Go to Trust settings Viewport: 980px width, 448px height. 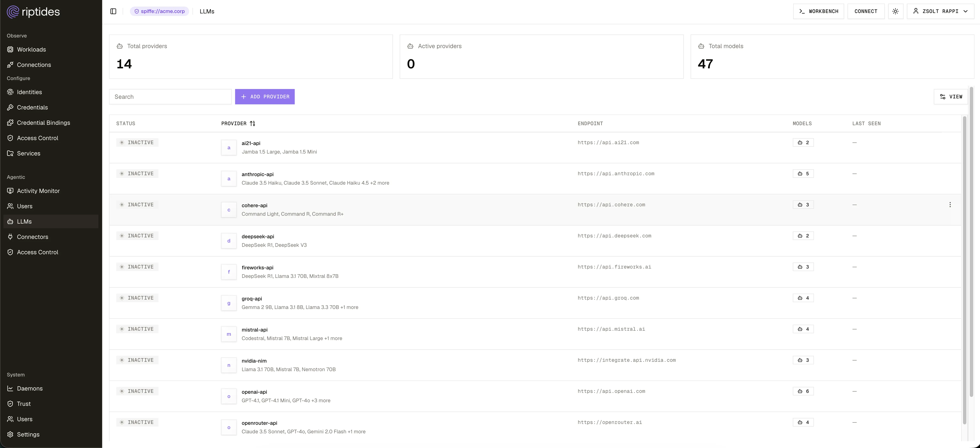pos(51,403)
